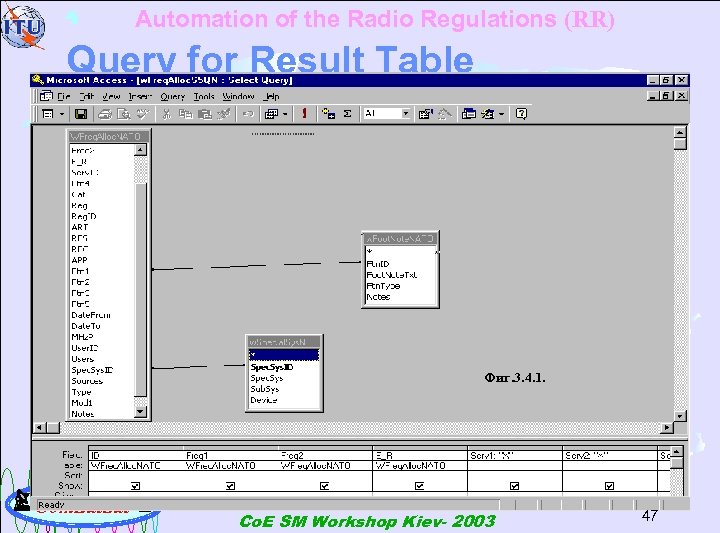Open the Office Assistant help icon
The image size is (720, 533).
pyautogui.click(x=521, y=113)
